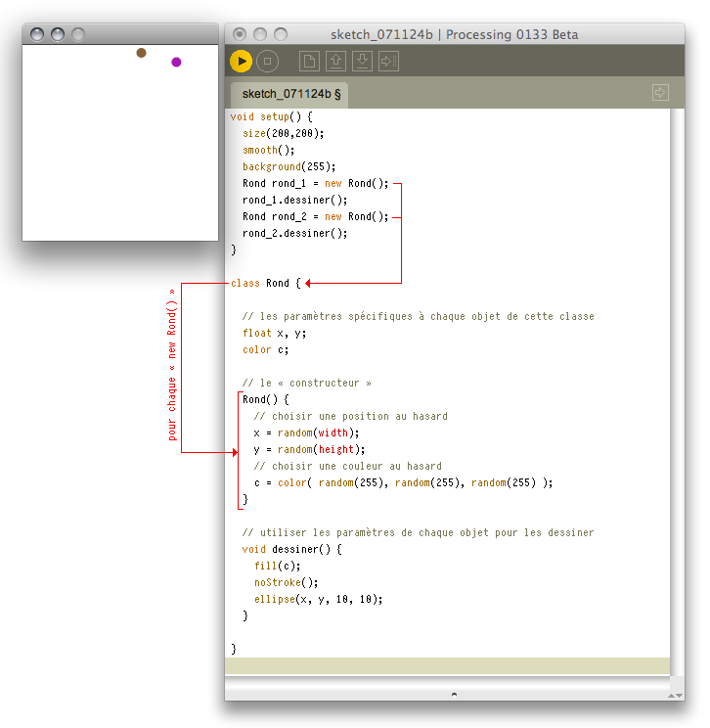Click the brown circle in the sketch window
Image resolution: width=710 pixels, height=728 pixels.
(x=142, y=53)
